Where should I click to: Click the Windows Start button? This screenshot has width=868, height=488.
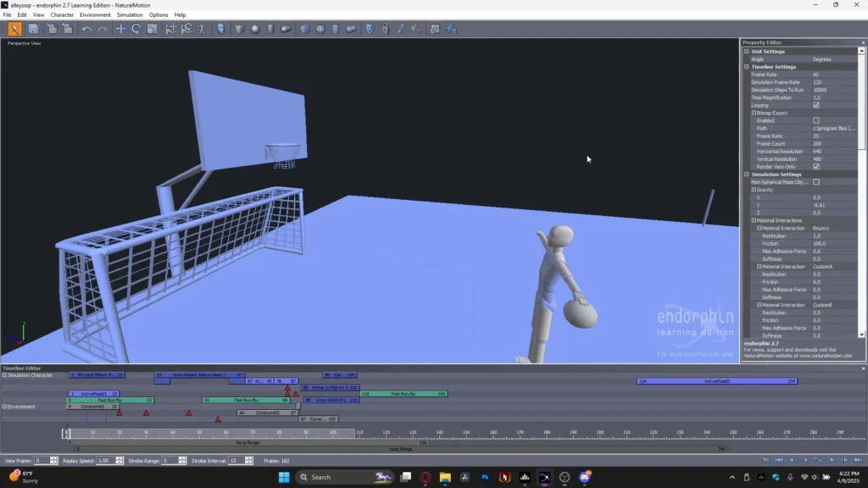pyautogui.click(x=285, y=476)
